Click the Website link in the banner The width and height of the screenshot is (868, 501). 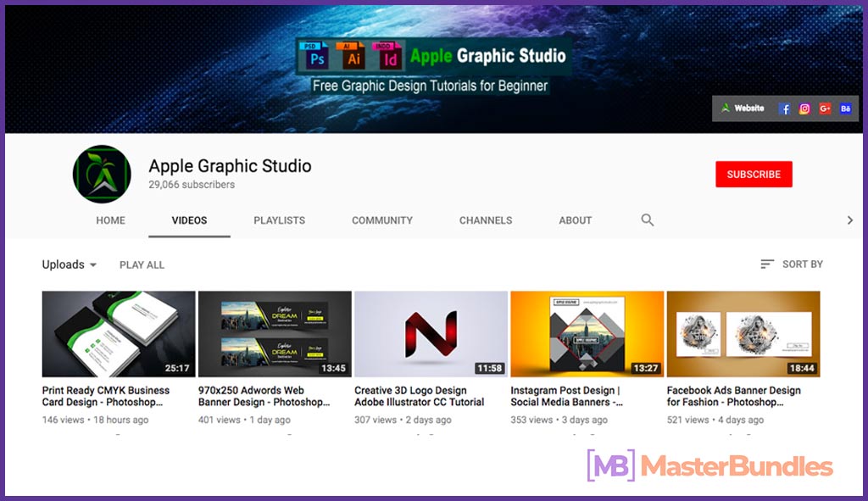pyautogui.click(x=743, y=109)
